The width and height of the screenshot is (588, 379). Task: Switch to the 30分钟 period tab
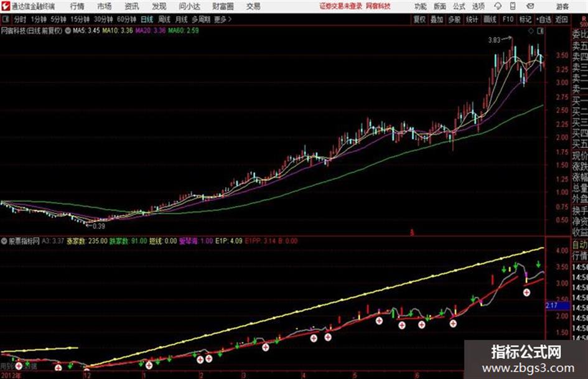[103, 19]
